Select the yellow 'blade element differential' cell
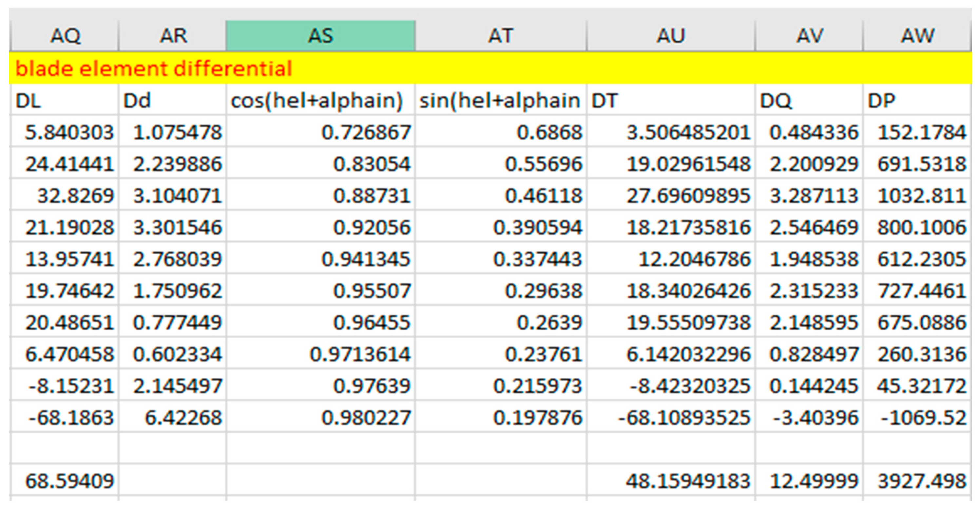Viewport: 980px width, 510px height. click(154, 69)
